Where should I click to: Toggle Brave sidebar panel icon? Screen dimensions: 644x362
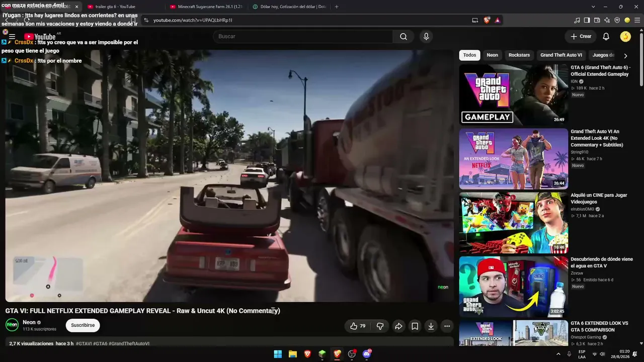587,20
